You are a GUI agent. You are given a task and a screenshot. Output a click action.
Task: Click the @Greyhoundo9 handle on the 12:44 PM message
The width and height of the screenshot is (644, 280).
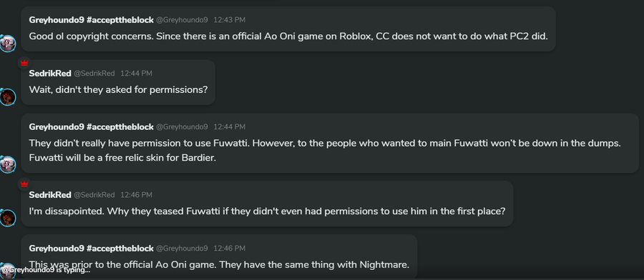coord(182,127)
